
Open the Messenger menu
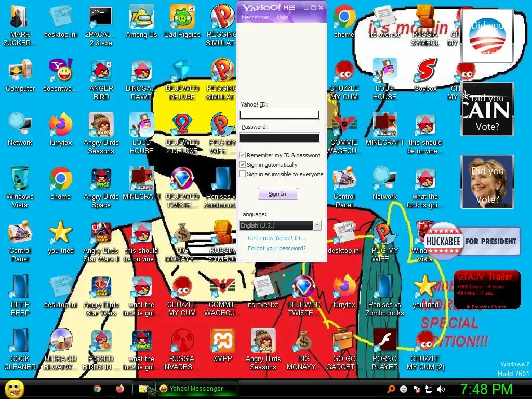point(255,17)
